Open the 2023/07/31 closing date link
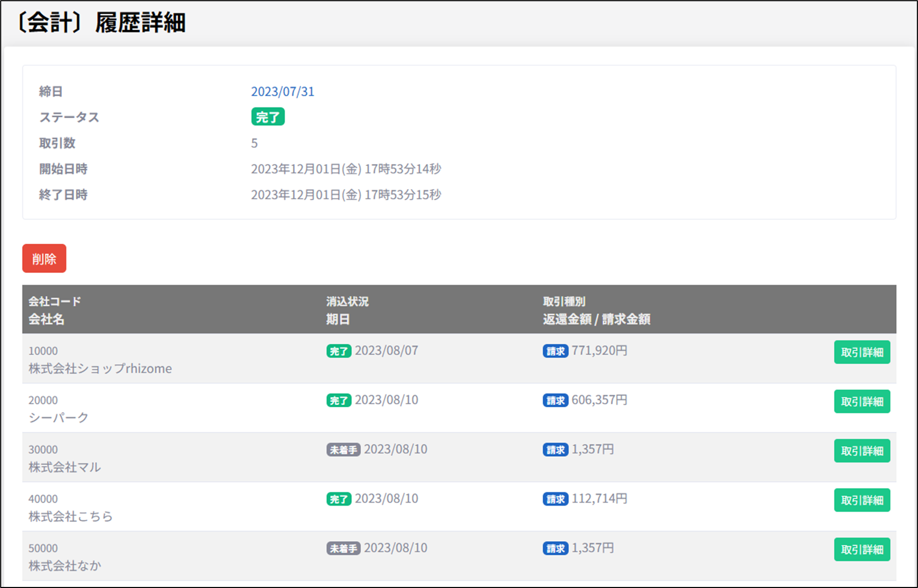Screen dimensions: 918x588 point(282,92)
